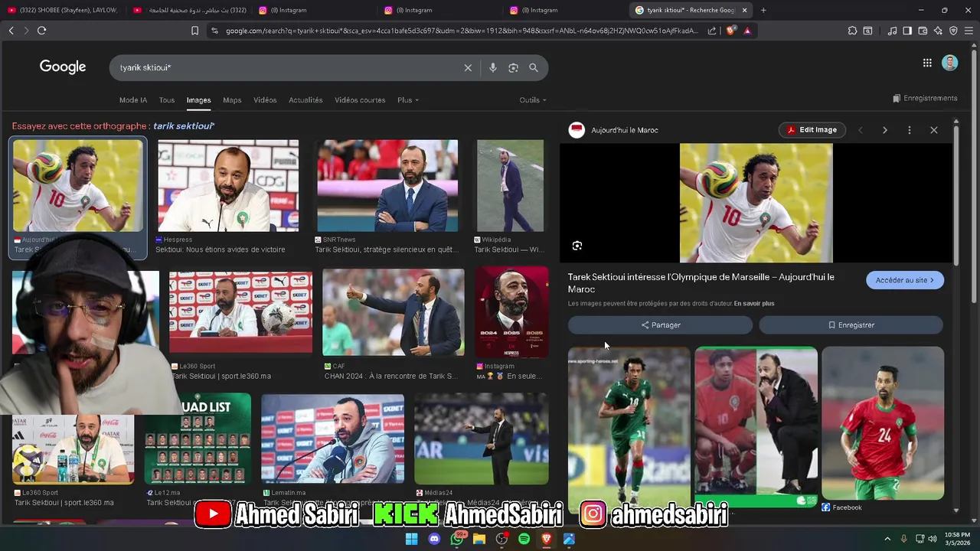The image size is (980, 551).
Task: Click suggested spelling tarik sektioui
Action: click(x=184, y=126)
